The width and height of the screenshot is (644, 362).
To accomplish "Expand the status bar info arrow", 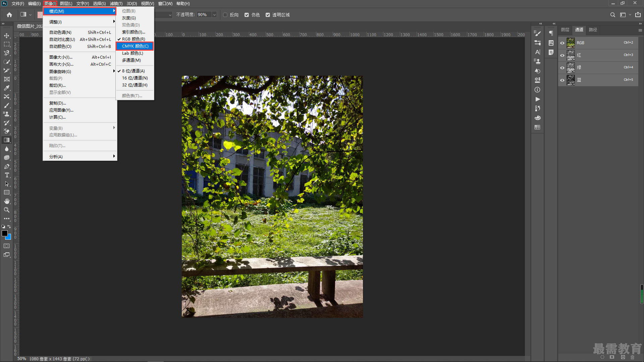I will pos(89,359).
